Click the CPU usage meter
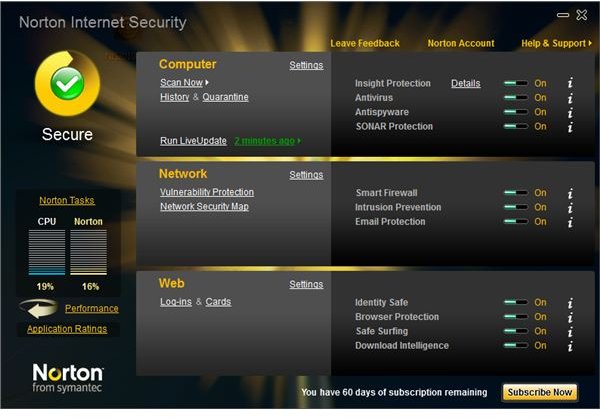The image size is (600, 418). [x=47, y=252]
